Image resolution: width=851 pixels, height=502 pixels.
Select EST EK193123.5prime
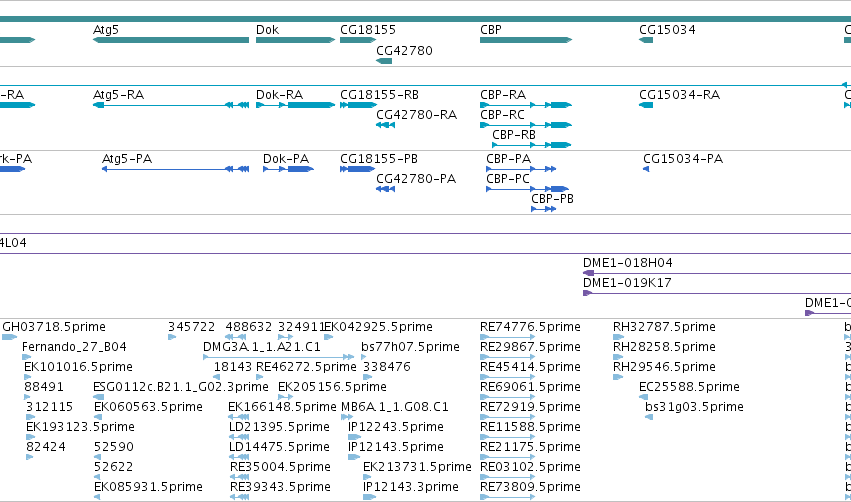click(x=30, y=437)
